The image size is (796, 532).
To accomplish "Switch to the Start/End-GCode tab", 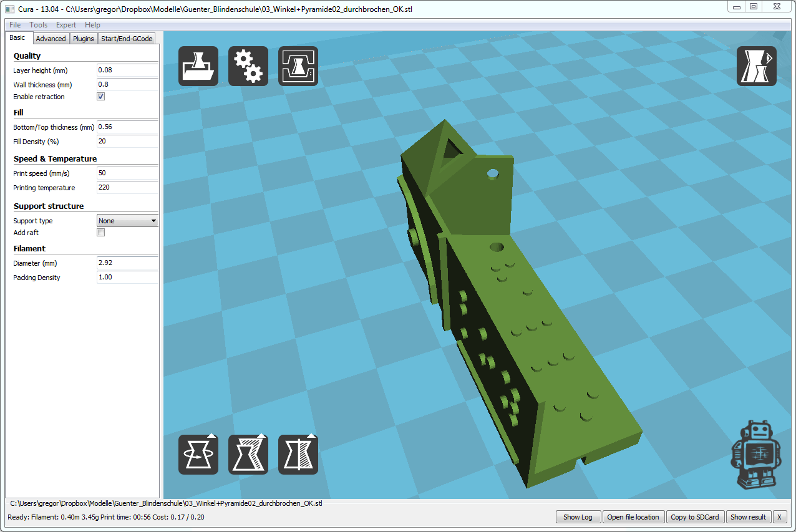I will (x=127, y=39).
